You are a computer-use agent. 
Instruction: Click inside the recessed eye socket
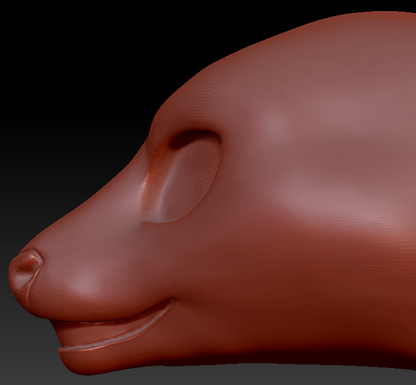(x=182, y=177)
